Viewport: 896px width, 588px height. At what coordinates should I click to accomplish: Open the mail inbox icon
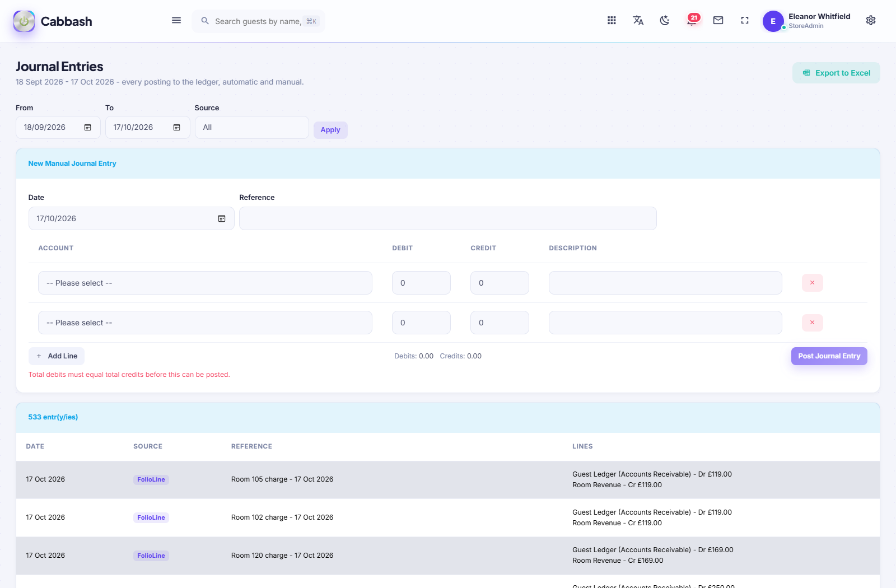point(718,21)
